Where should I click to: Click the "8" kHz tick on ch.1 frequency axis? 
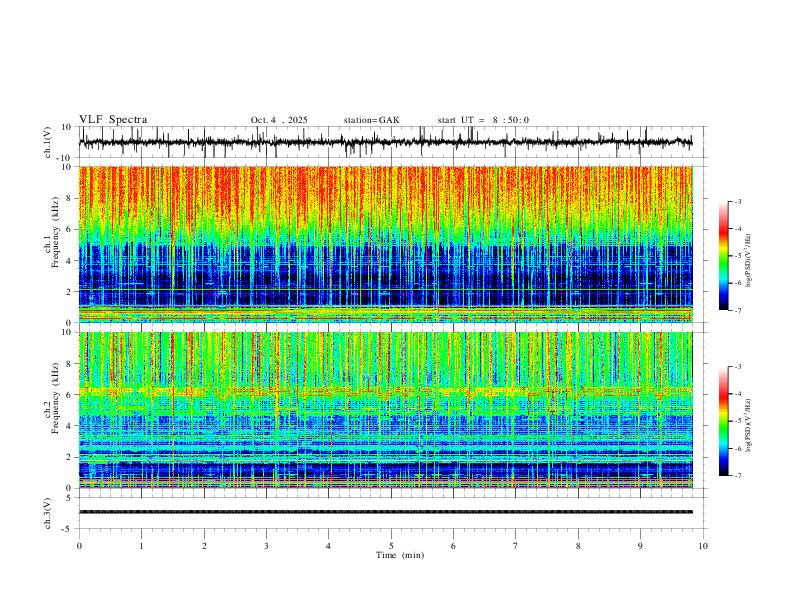coord(70,198)
